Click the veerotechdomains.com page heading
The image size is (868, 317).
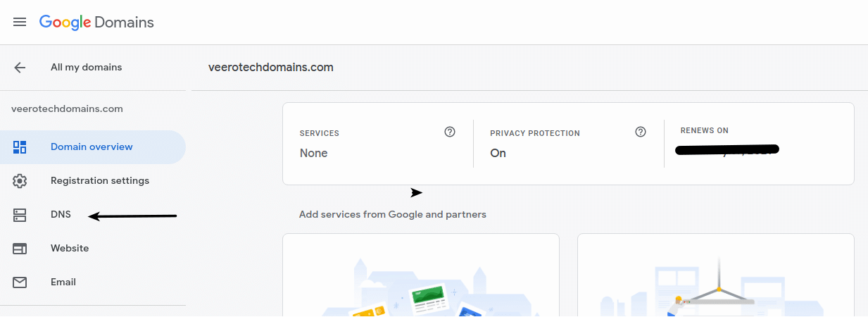coord(271,68)
